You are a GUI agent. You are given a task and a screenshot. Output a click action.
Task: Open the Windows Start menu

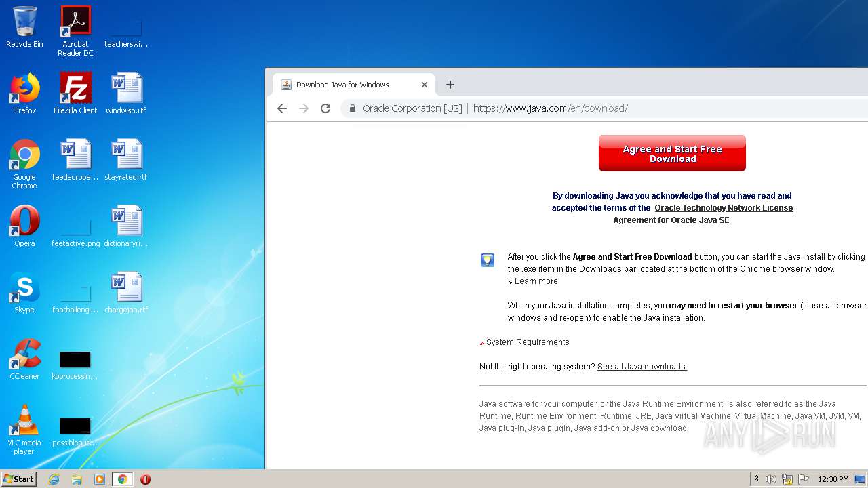point(18,479)
